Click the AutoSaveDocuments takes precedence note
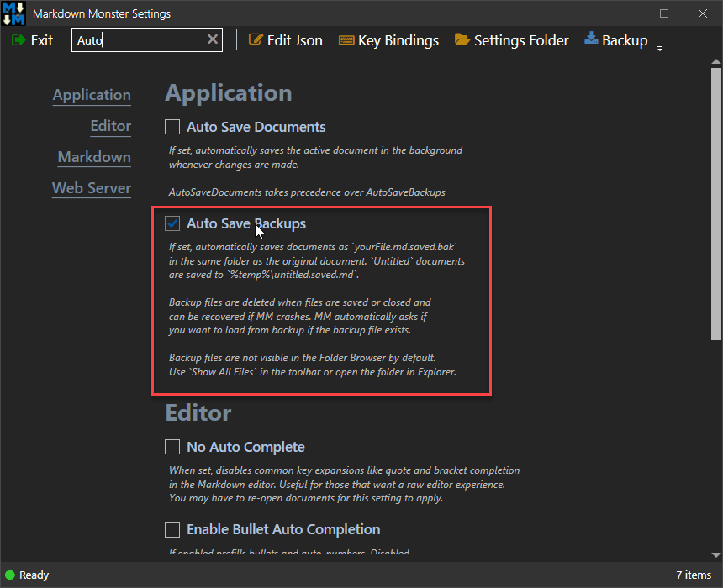This screenshot has height=588, width=723. click(307, 192)
